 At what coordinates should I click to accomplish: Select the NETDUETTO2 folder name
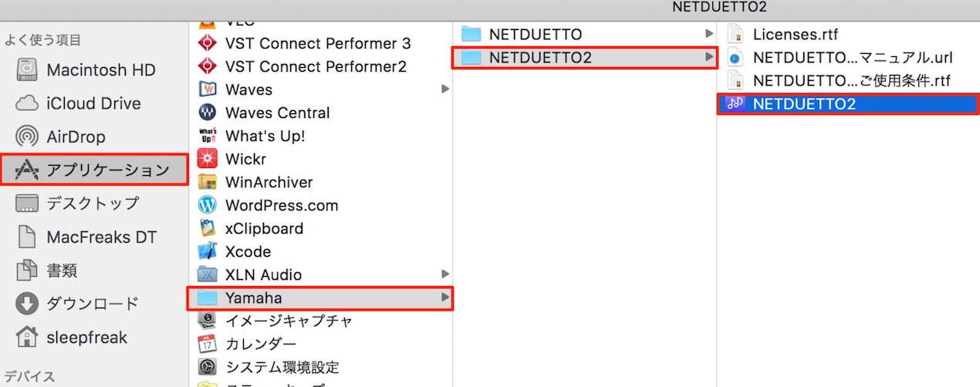[x=541, y=57]
